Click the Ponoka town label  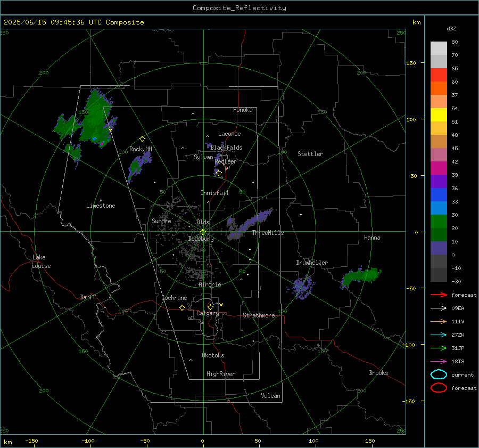pos(243,110)
